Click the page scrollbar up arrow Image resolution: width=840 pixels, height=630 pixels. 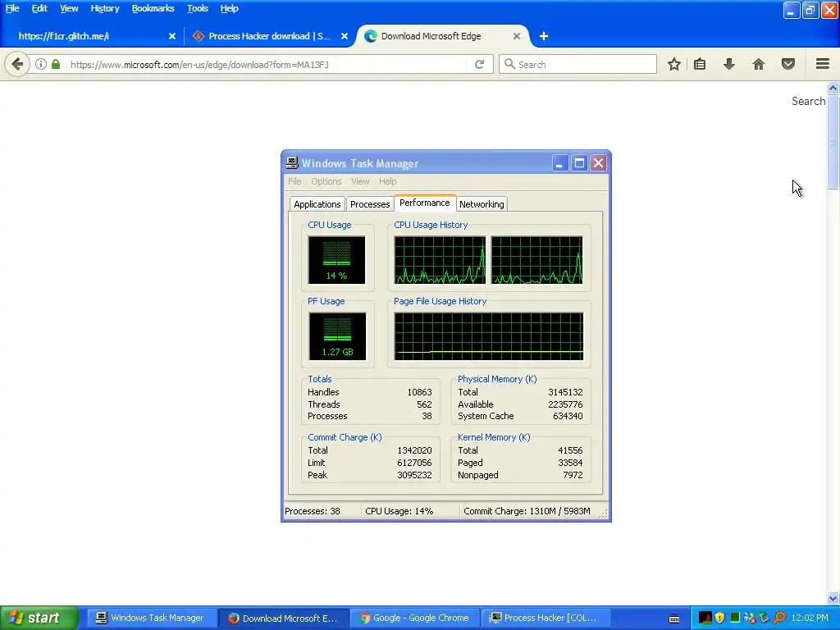tap(833, 88)
